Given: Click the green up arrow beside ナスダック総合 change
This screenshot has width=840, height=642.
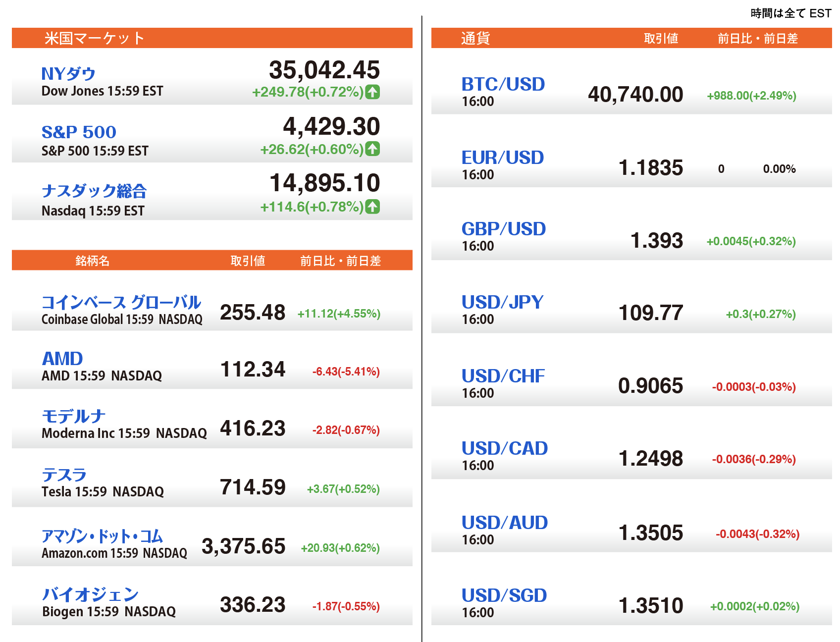Looking at the screenshot, I should tap(372, 207).
